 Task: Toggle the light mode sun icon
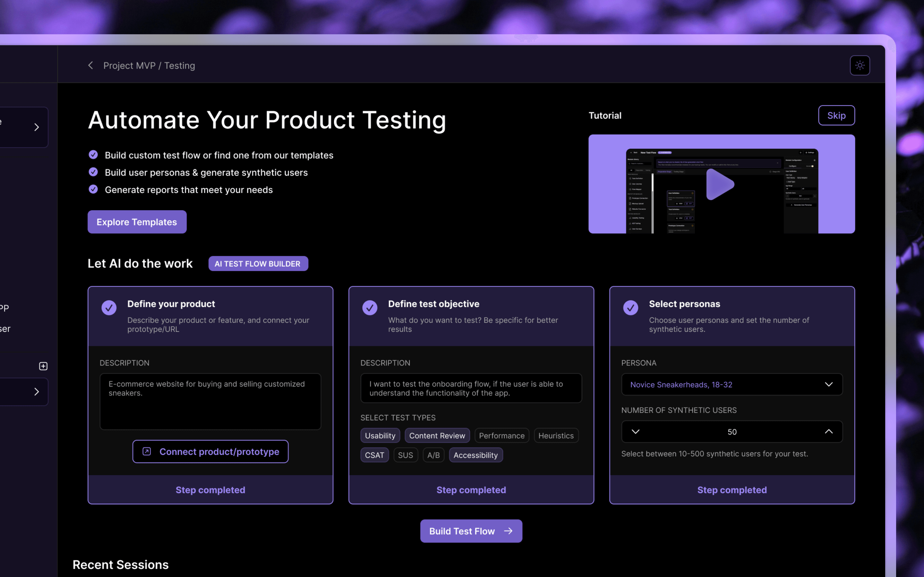coord(860,65)
